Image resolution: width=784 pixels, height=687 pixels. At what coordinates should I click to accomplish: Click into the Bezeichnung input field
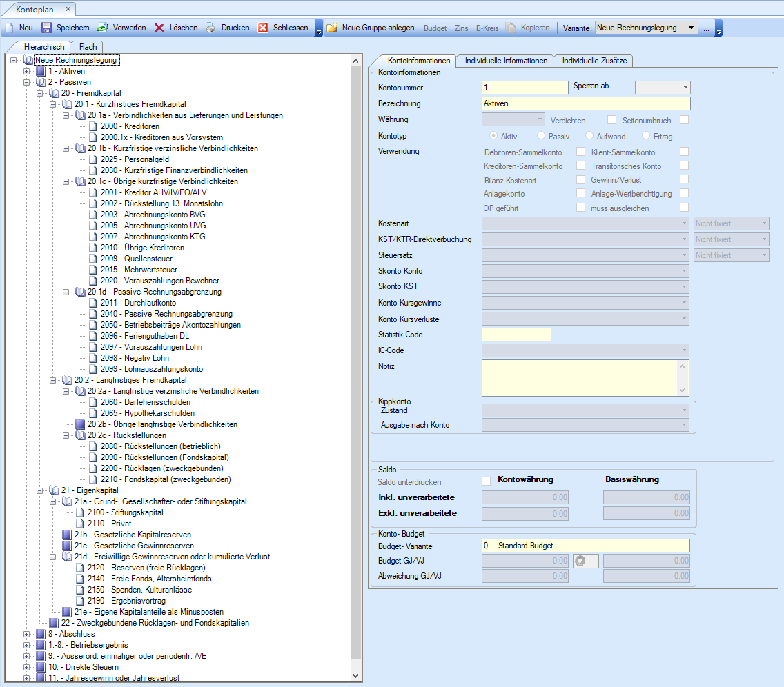pos(586,103)
